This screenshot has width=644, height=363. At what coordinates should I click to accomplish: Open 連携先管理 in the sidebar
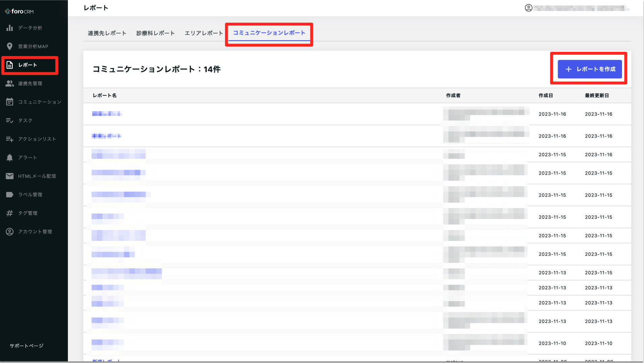tap(34, 83)
